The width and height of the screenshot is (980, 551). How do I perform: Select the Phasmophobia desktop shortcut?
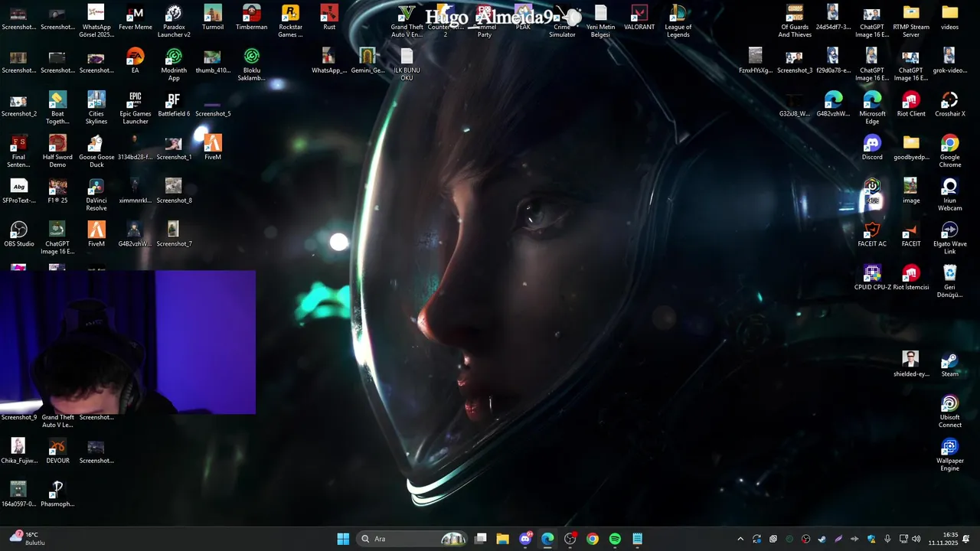(57, 494)
